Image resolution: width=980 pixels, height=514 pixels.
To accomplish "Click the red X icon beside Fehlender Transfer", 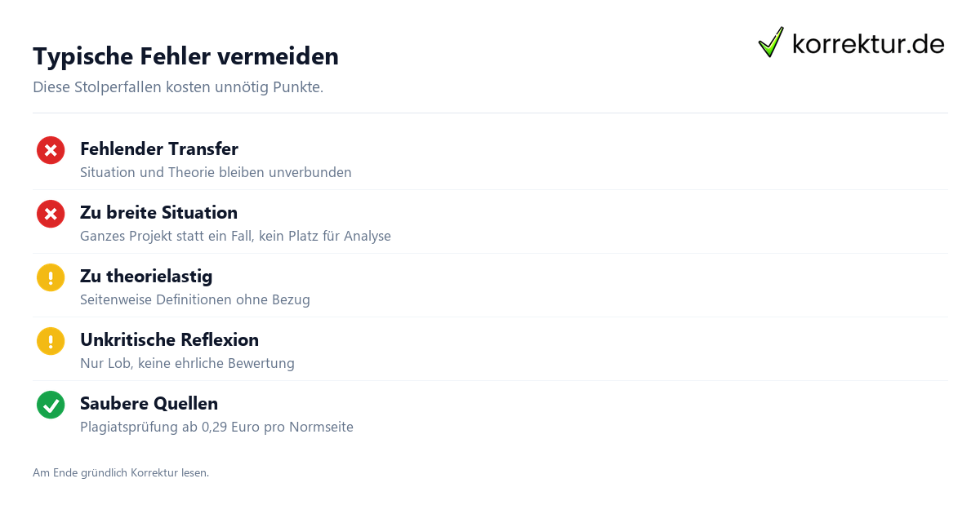I will pyautogui.click(x=51, y=150).
